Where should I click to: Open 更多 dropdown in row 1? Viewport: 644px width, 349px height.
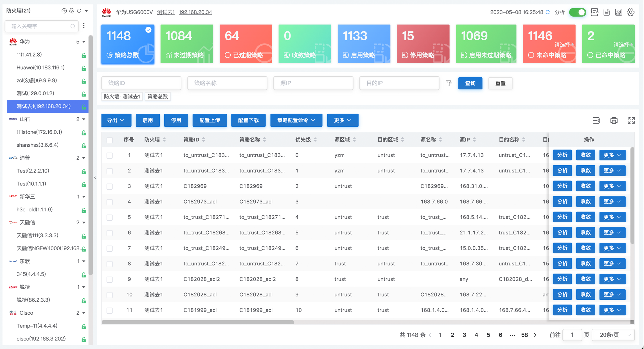(612, 155)
